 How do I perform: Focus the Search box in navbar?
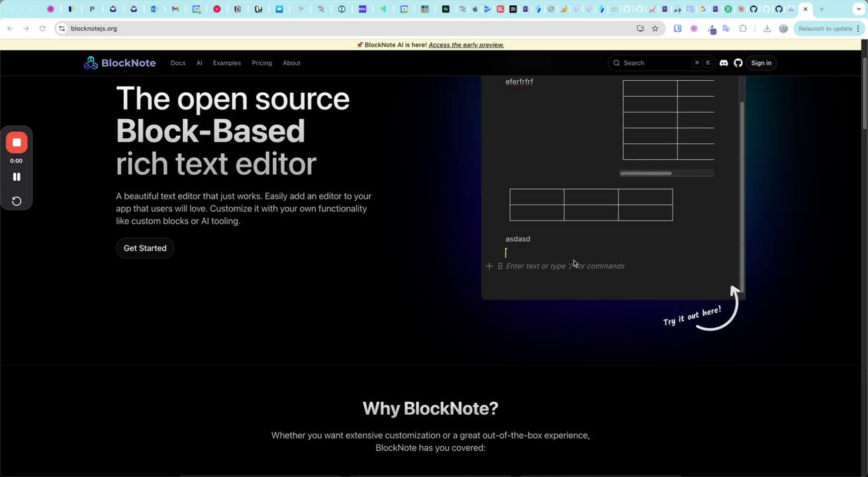661,63
